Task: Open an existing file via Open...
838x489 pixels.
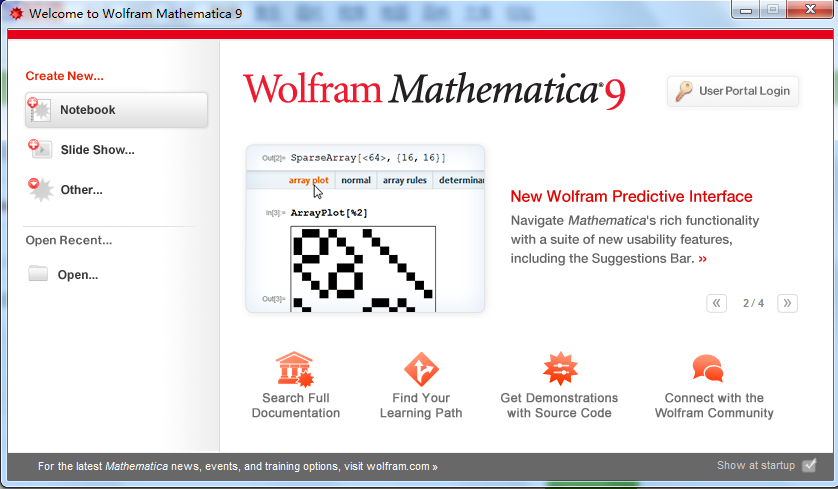Action: click(78, 275)
